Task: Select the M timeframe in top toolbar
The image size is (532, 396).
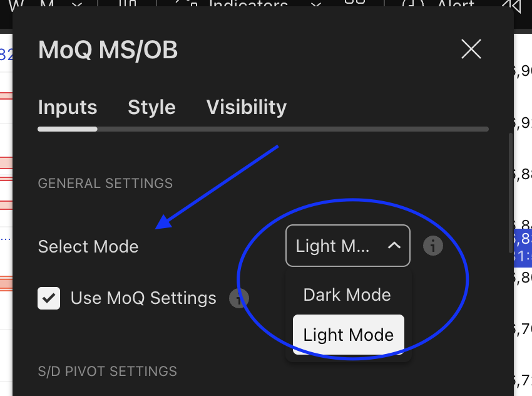Action: pyautogui.click(x=48, y=5)
